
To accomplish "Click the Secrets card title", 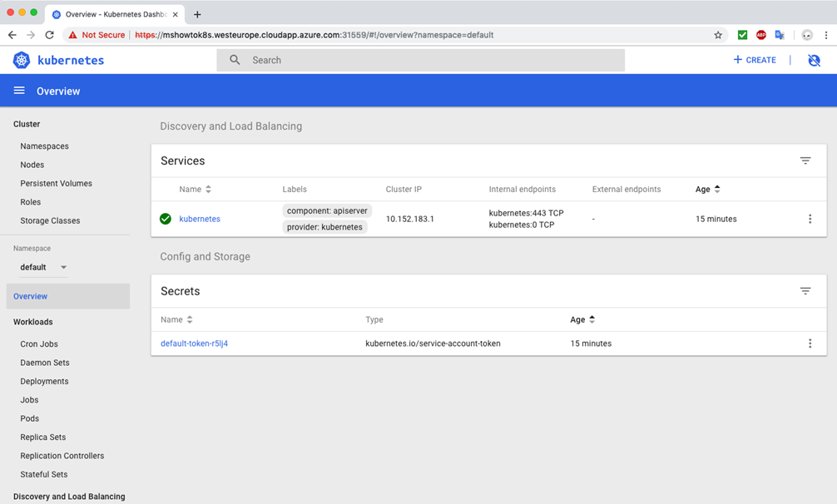I will [x=181, y=291].
